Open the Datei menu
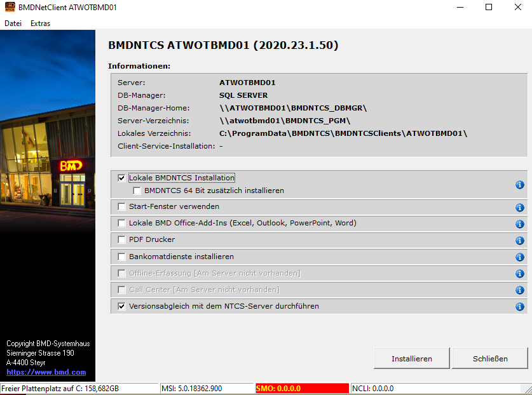532x395 pixels. (x=13, y=23)
